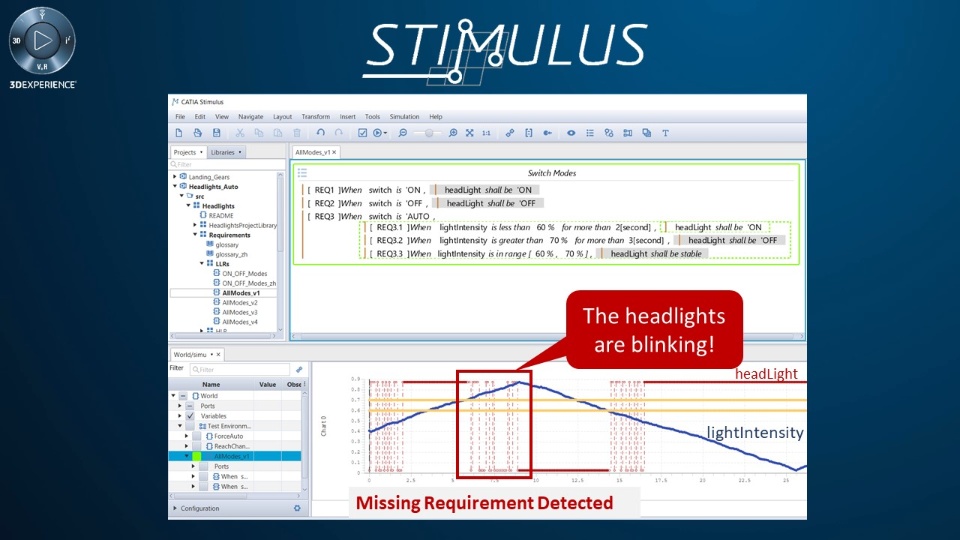
Task: Click the key-shaped toolbar icon
Action: tap(547, 133)
